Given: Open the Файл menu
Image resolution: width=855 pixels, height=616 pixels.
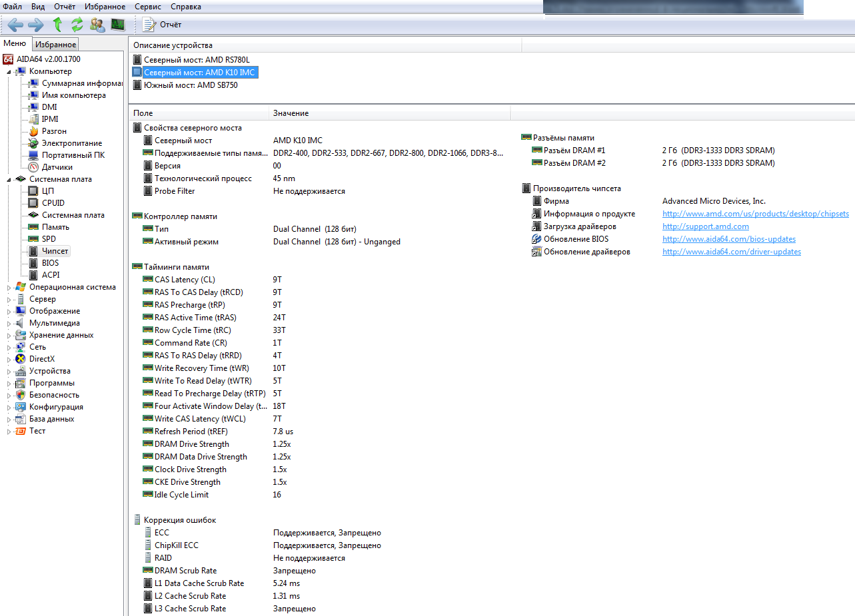Looking at the screenshot, I should pos(12,7).
